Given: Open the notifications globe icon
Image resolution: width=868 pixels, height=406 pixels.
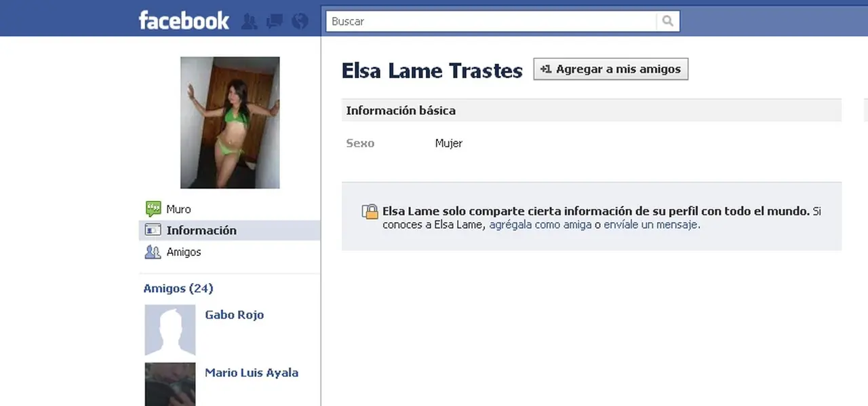Looking at the screenshot, I should 300,22.
